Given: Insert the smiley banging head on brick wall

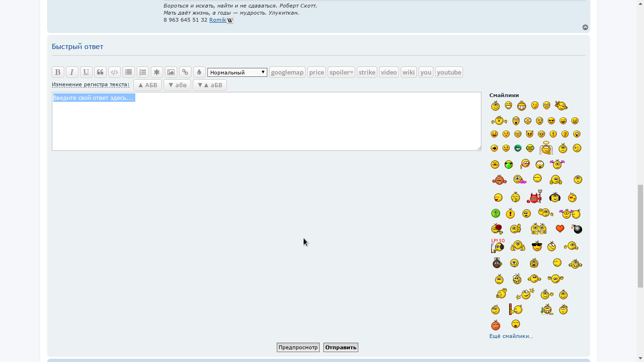Looking at the screenshot, I should coord(516,309).
